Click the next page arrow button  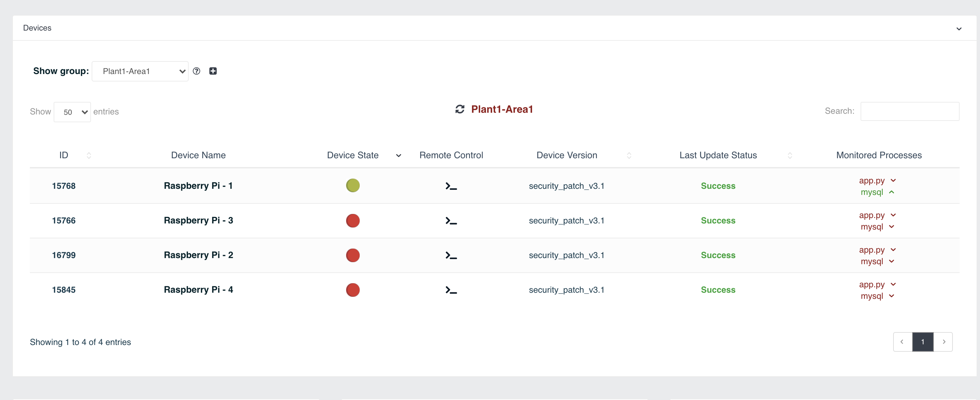pos(943,342)
